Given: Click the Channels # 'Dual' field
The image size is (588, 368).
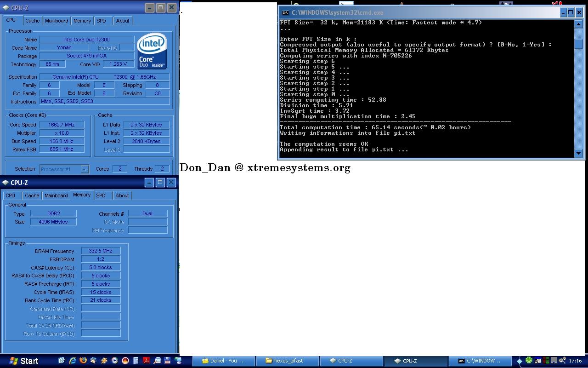Looking at the screenshot, I should tap(147, 213).
